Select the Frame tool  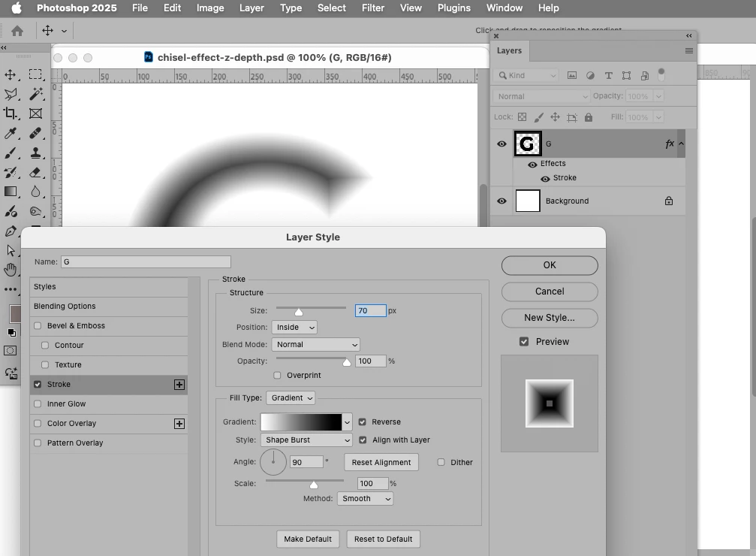tap(36, 113)
